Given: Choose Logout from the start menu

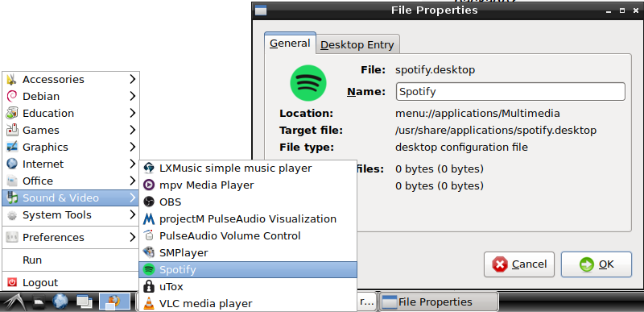Looking at the screenshot, I should click(x=71, y=282).
